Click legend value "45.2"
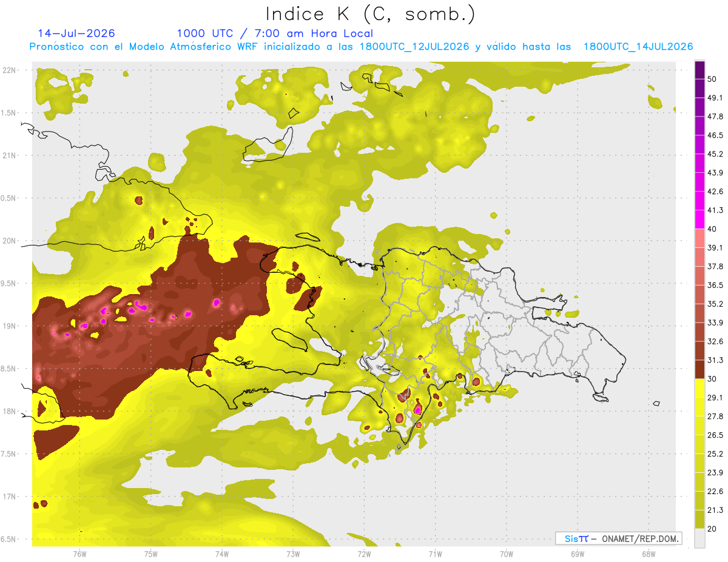Viewport: 728px width, 562px height. (x=715, y=154)
